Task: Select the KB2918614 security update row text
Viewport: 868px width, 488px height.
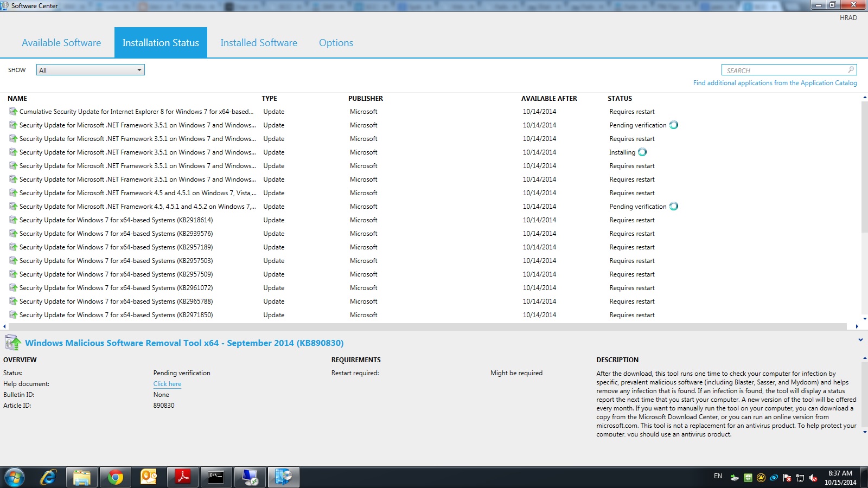Action: coord(116,220)
